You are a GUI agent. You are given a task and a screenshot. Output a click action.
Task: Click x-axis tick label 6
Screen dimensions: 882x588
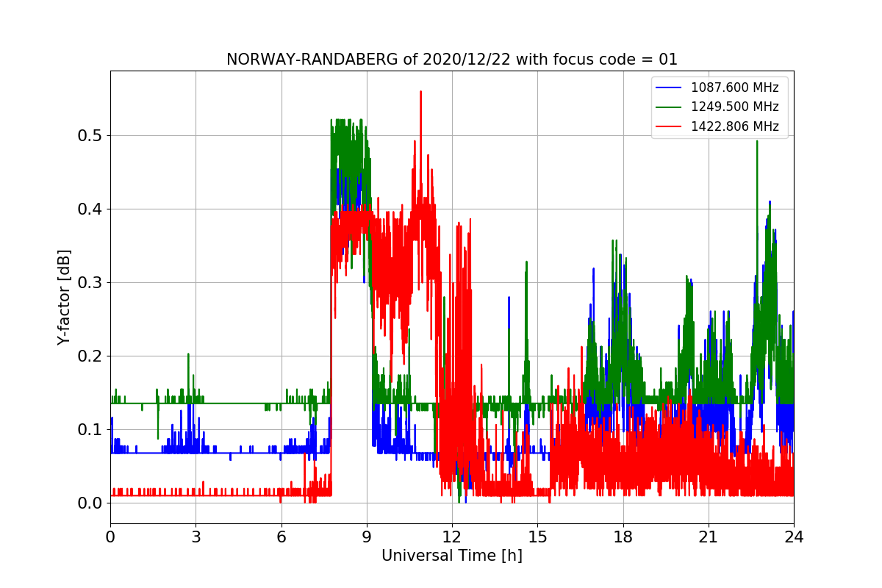click(281, 537)
